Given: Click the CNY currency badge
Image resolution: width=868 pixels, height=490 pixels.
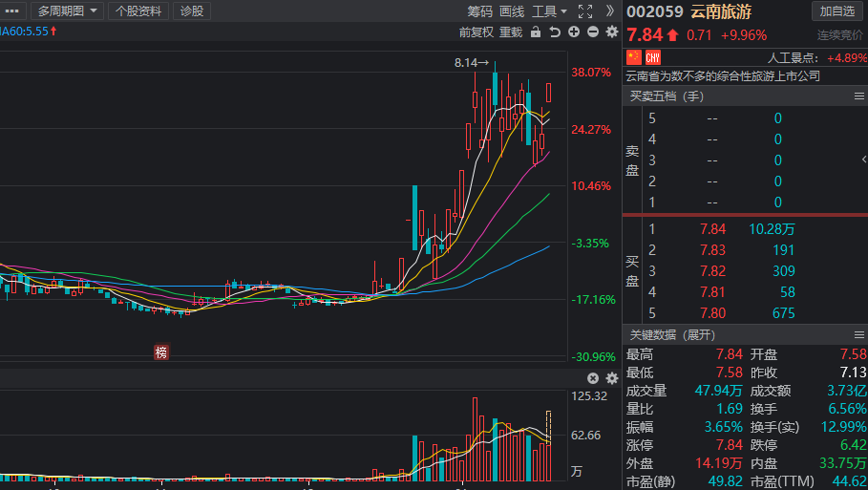Looking at the screenshot, I should [x=653, y=57].
